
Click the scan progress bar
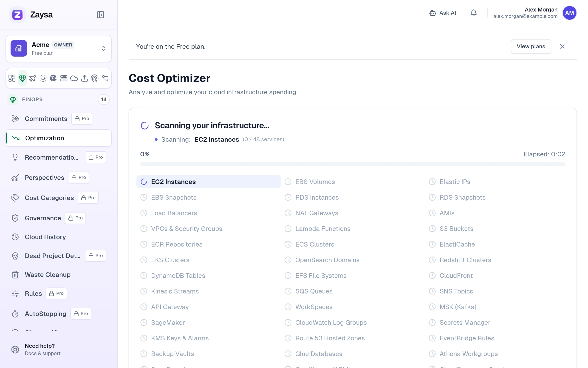[x=353, y=164]
